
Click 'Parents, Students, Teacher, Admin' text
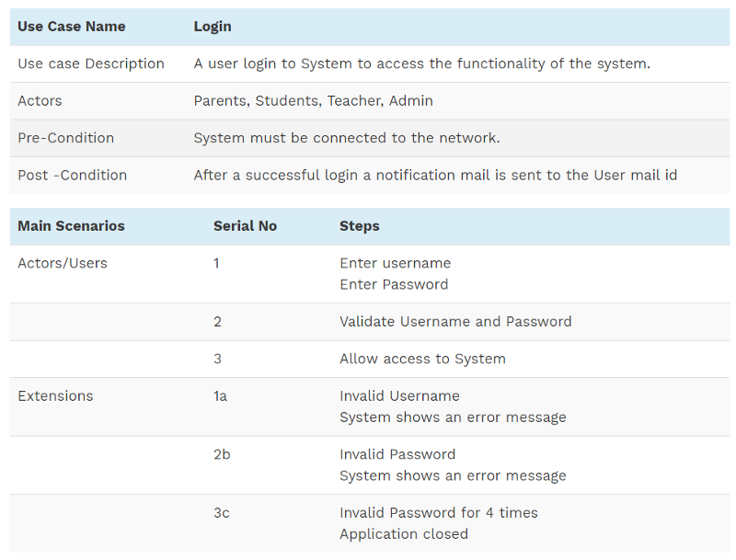point(313,100)
